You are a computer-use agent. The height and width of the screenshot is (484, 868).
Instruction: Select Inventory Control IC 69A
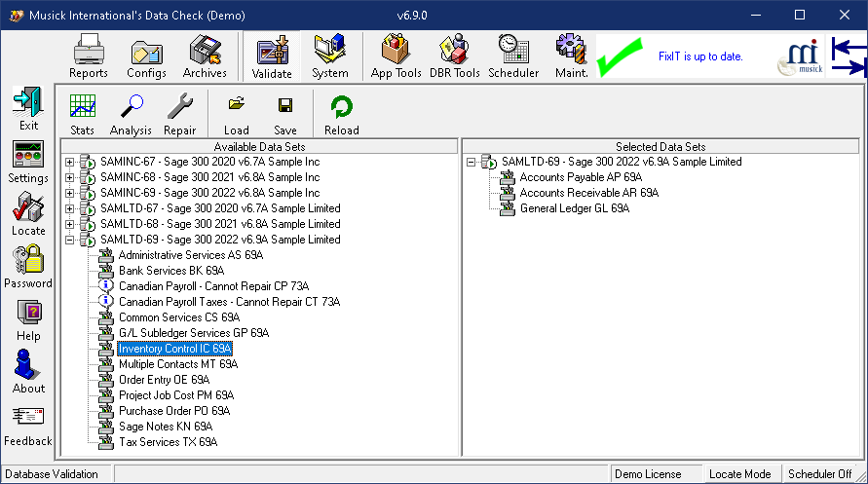click(175, 349)
